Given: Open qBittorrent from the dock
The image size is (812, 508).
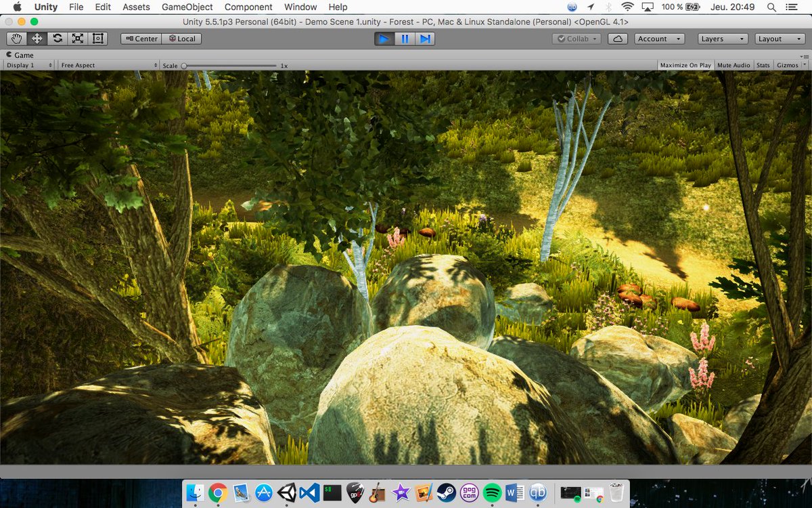Looking at the screenshot, I should point(539,493).
